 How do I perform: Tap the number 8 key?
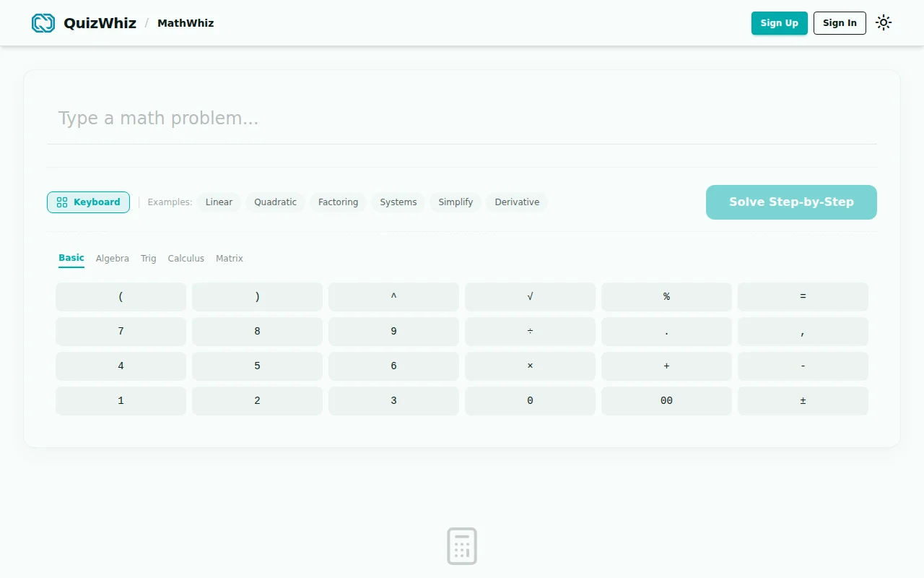[257, 332]
